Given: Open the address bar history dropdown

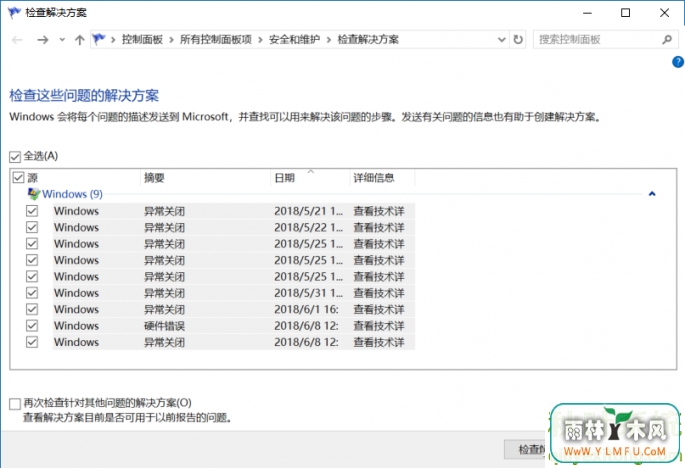Looking at the screenshot, I should click(502, 40).
